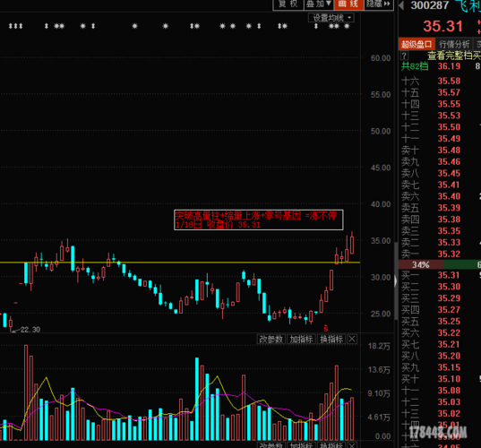The image size is (481, 448).
Task: Close the lower indicator panel at bottom
Action: [352, 445]
